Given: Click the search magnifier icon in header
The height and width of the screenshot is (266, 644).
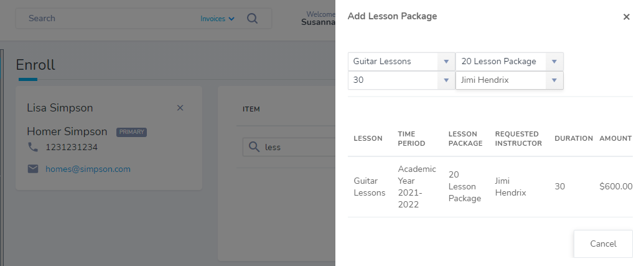Looking at the screenshot, I should pyautogui.click(x=252, y=19).
